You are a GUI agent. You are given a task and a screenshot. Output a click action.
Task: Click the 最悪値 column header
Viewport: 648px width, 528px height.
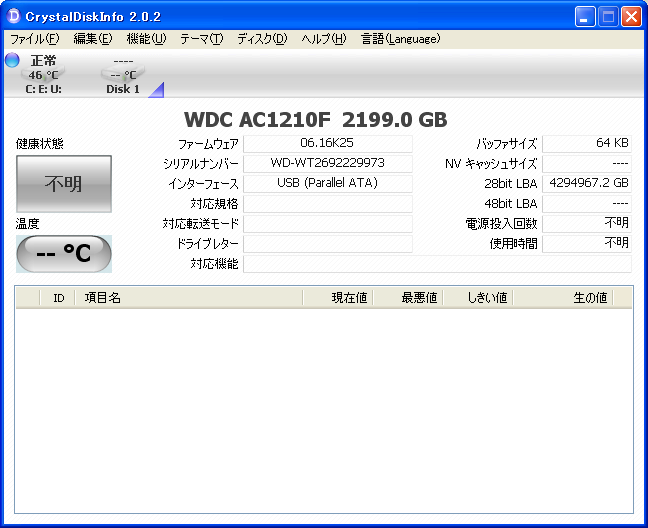408,297
